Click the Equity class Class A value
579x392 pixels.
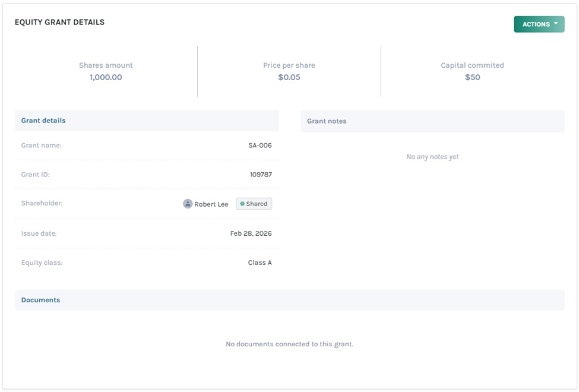click(x=259, y=262)
